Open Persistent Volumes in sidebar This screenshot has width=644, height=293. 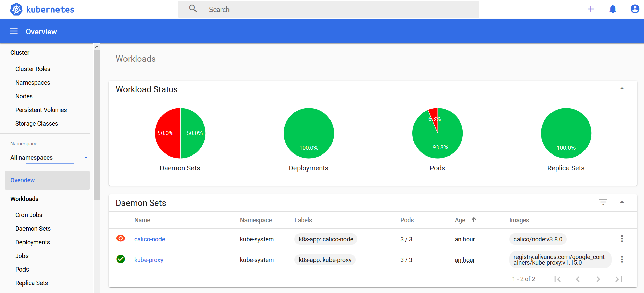click(x=41, y=110)
